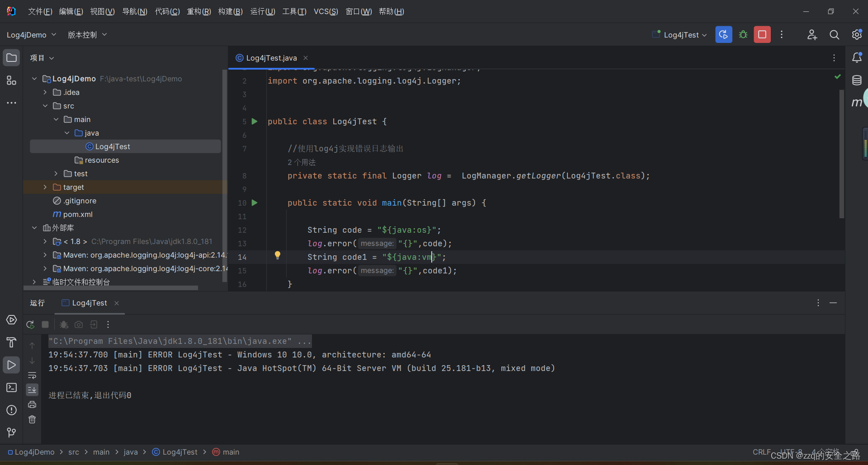Click the main method breadcrumb
The height and width of the screenshot is (465, 868).
tap(226, 452)
